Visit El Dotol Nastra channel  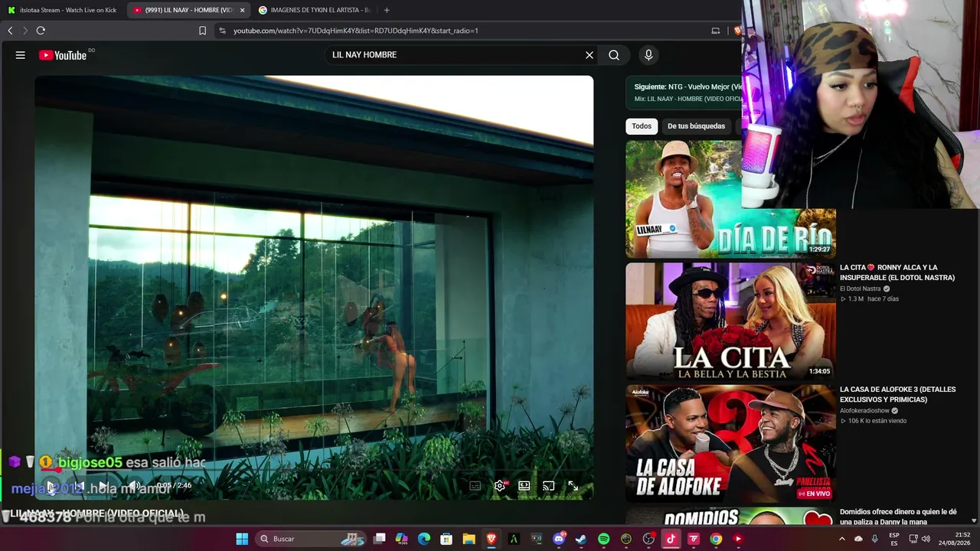[x=861, y=289]
